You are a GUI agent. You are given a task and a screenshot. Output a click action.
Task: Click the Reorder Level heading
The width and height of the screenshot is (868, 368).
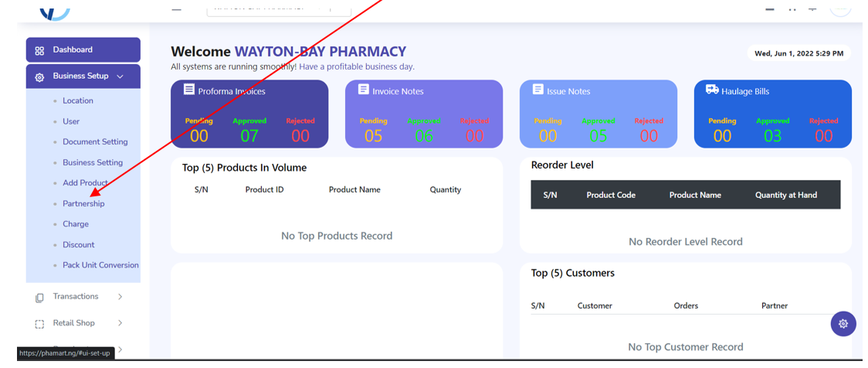562,165
